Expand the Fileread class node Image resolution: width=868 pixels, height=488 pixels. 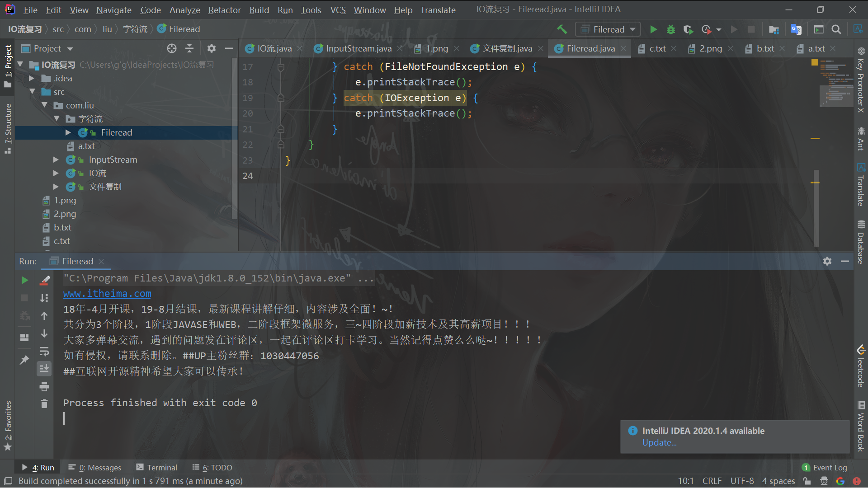68,132
